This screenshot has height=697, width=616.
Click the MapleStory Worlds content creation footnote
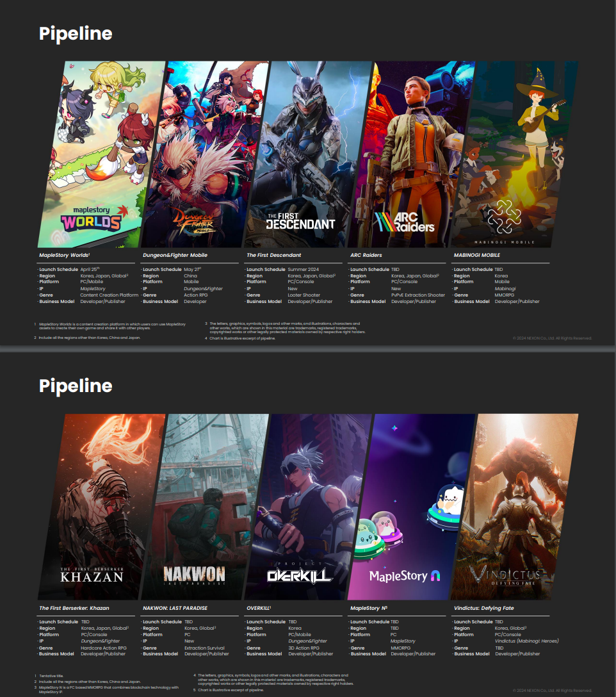112,326
